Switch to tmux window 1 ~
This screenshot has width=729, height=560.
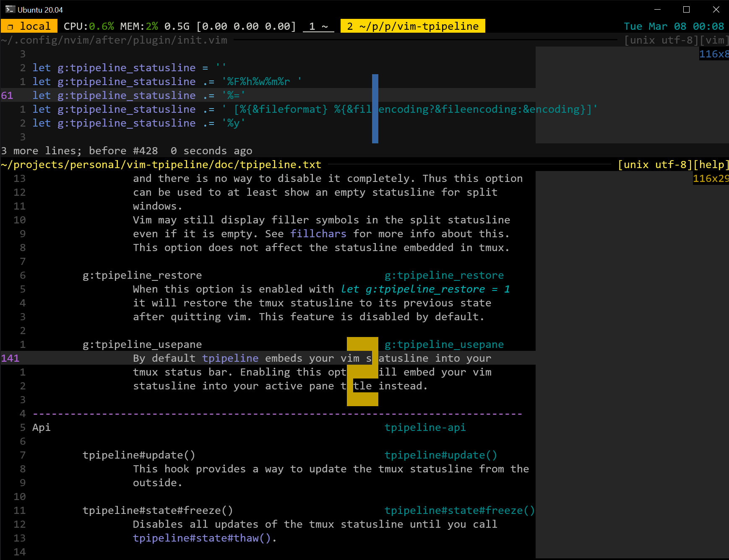(x=319, y=26)
